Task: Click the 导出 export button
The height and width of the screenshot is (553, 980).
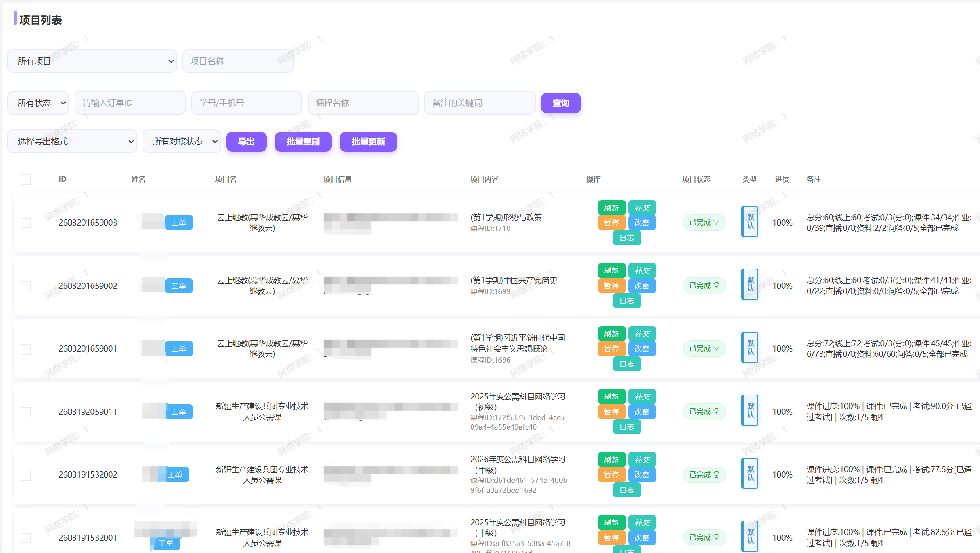Action: pyautogui.click(x=246, y=141)
